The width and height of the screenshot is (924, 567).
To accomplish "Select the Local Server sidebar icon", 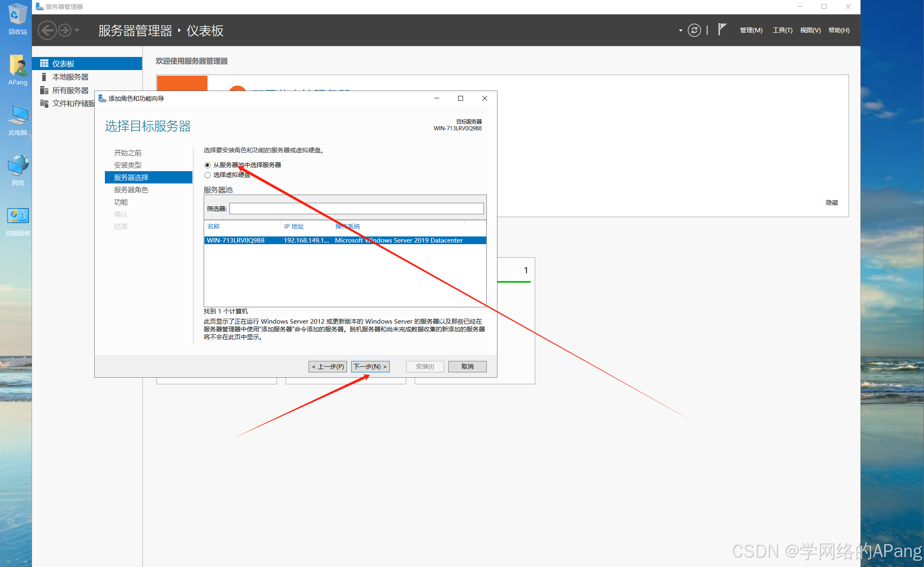I will tap(44, 77).
